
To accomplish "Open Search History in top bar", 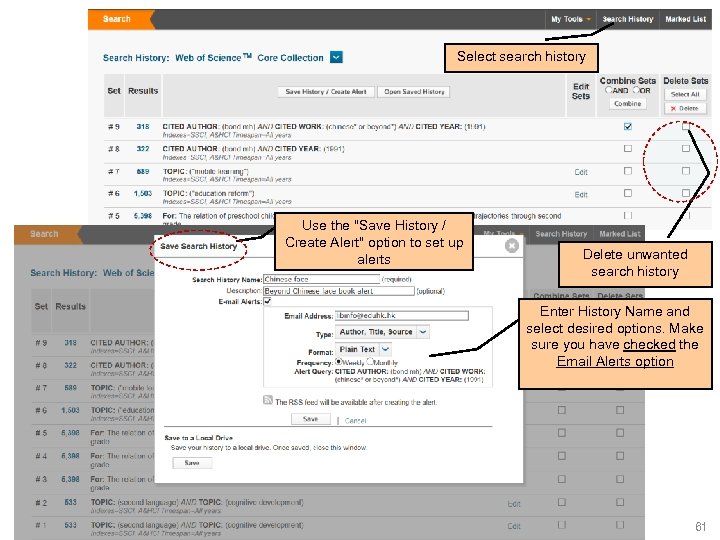I will pos(628,19).
